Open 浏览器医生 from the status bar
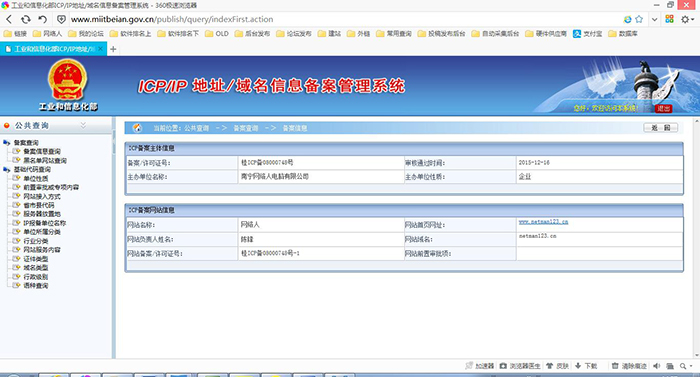 [x=520, y=366]
